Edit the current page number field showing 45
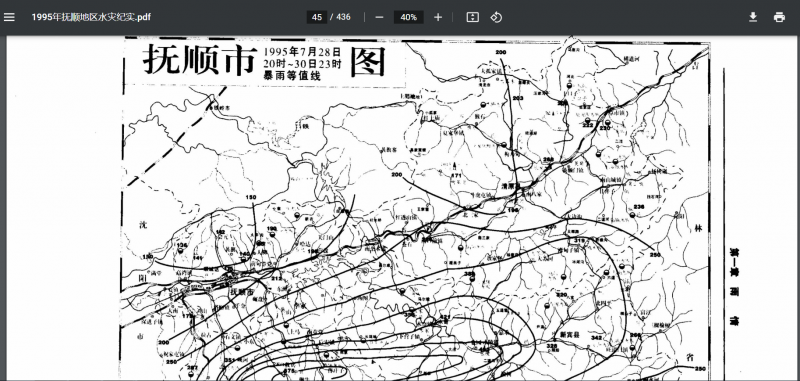Screen dimensions: 800x381 click(x=316, y=17)
